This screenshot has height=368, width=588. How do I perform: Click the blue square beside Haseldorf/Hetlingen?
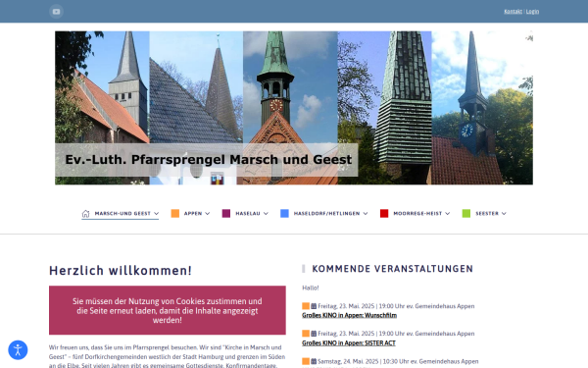tap(284, 213)
